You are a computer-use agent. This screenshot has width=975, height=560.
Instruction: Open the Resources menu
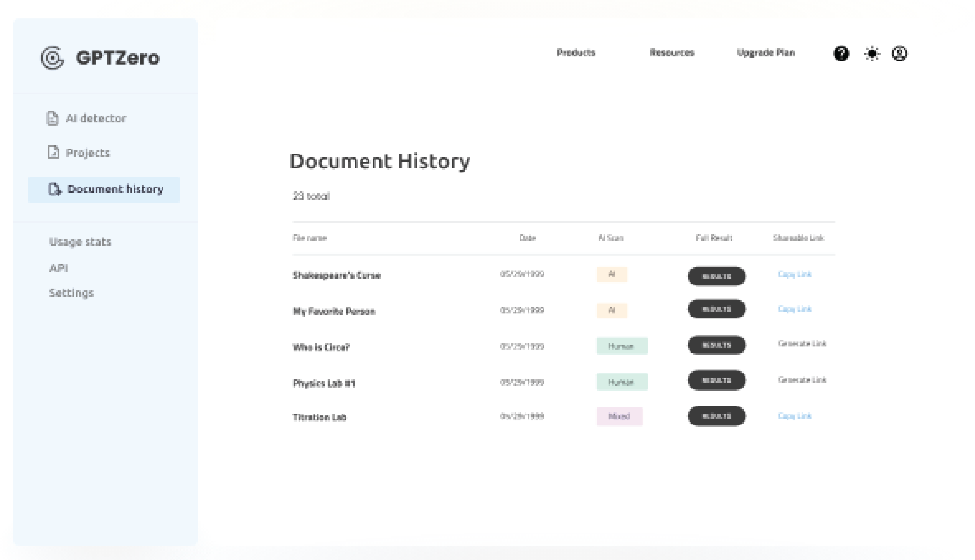[672, 53]
